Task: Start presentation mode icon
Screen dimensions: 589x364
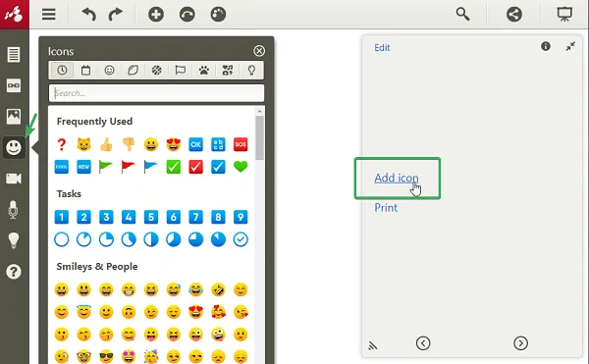Action: [564, 15]
